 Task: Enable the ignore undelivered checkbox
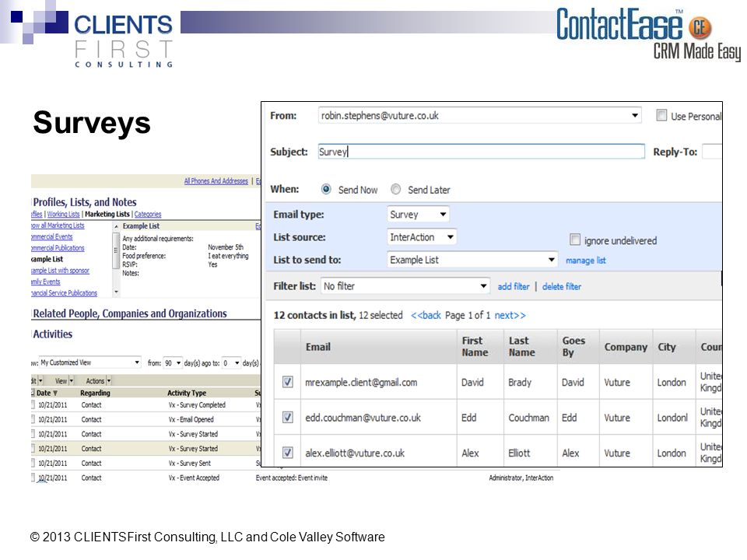coord(575,240)
